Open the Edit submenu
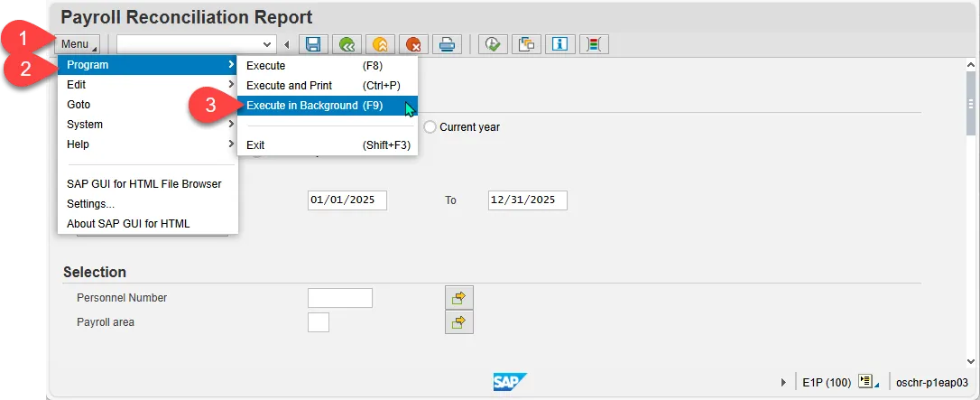The width and height of the screenshot is (980, 400). pos(147,84)
